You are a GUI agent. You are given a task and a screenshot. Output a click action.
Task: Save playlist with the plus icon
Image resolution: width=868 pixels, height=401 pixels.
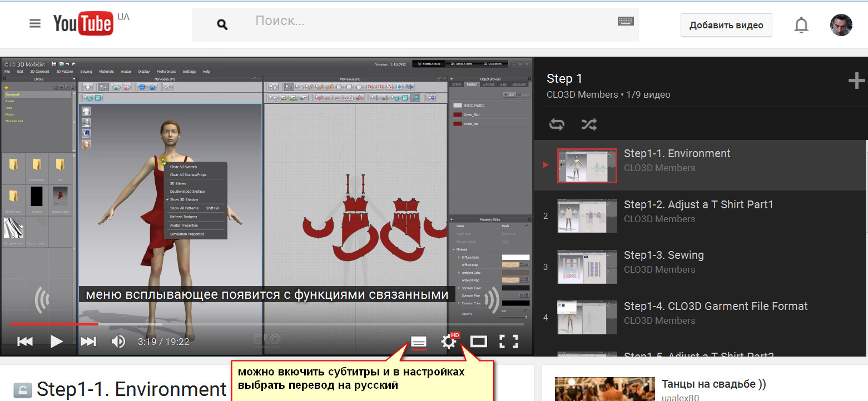point(856,82)
